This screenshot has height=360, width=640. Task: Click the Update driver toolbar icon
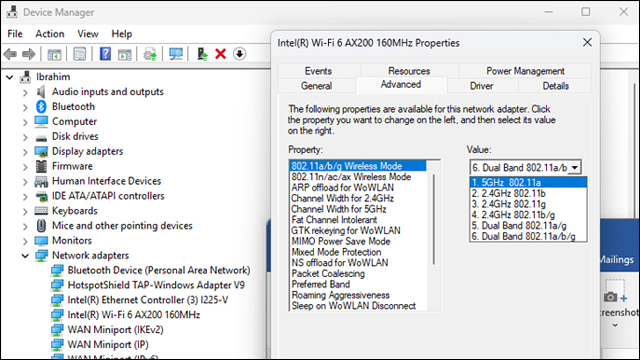[x=150, y=54]
